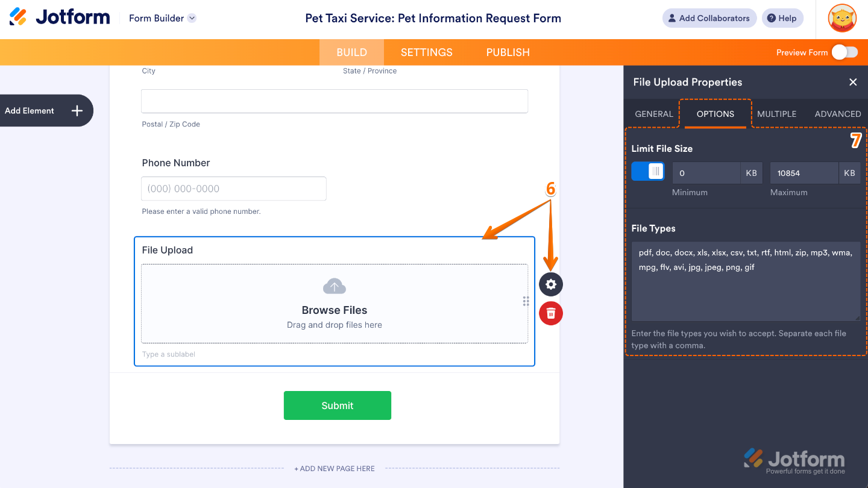Disable the Limit File Size toggle

(648, 172)
